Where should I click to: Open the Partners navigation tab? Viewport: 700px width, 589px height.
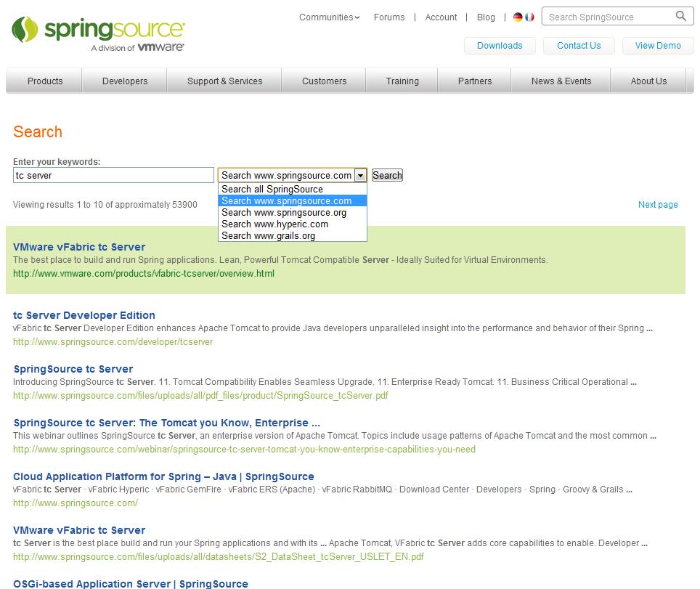point(475,81)
